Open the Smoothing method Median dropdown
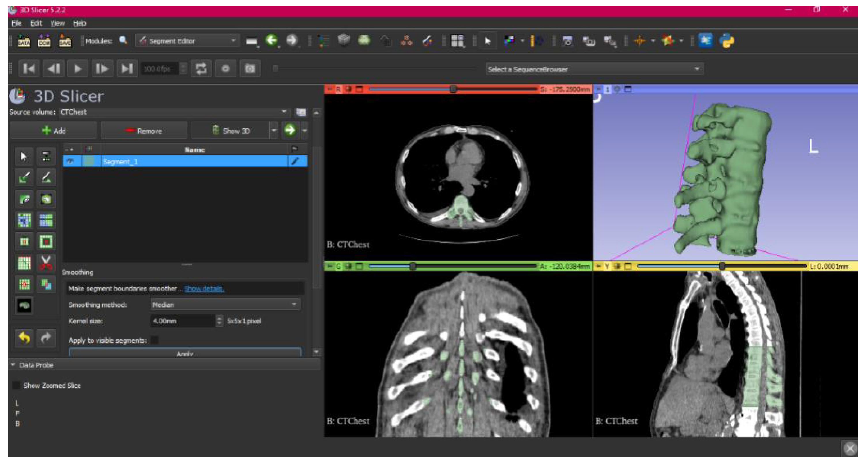 (225, 305)
